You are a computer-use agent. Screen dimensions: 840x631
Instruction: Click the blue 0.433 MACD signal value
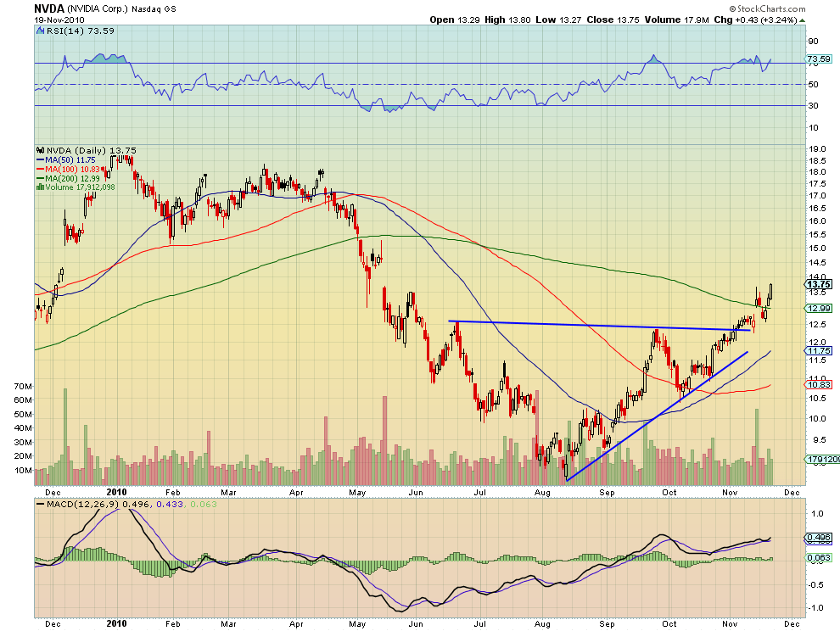pyautogui.click(x=170, y=504)
